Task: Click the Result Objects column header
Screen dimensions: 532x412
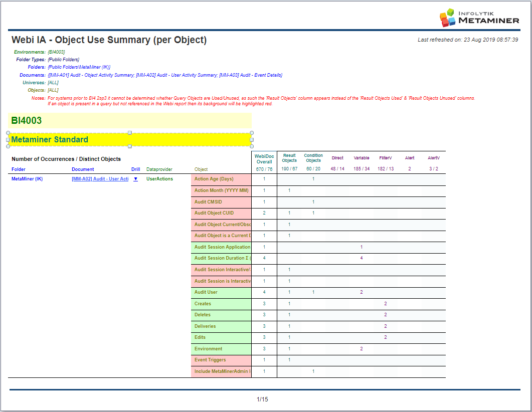Action: (x=289, y=158)
